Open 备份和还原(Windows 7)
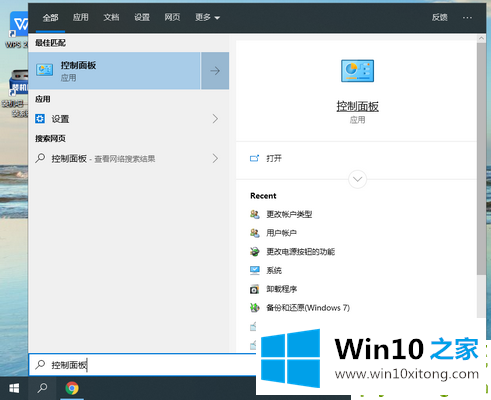The width and height of the screenshot is (491, 400). [308, 308]
